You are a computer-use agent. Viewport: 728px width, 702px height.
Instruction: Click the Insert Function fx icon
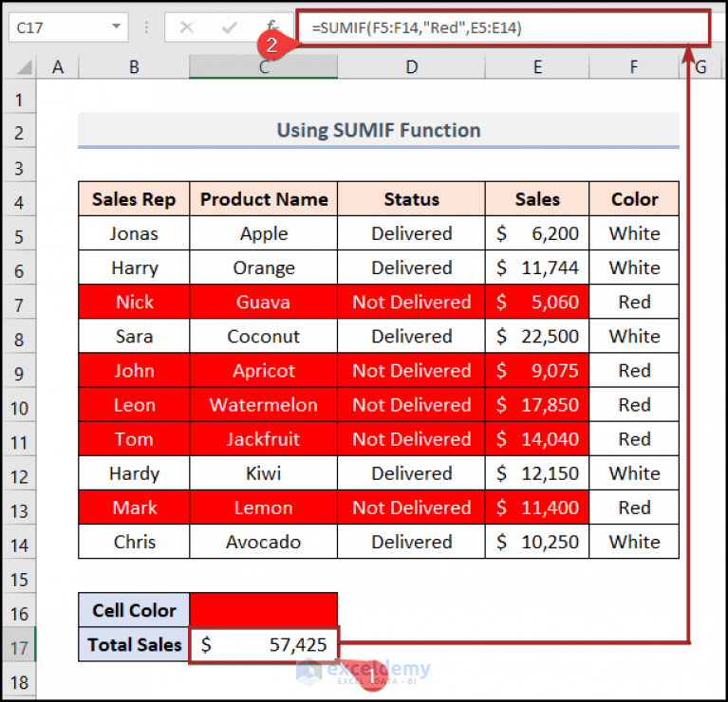point(272,26)
